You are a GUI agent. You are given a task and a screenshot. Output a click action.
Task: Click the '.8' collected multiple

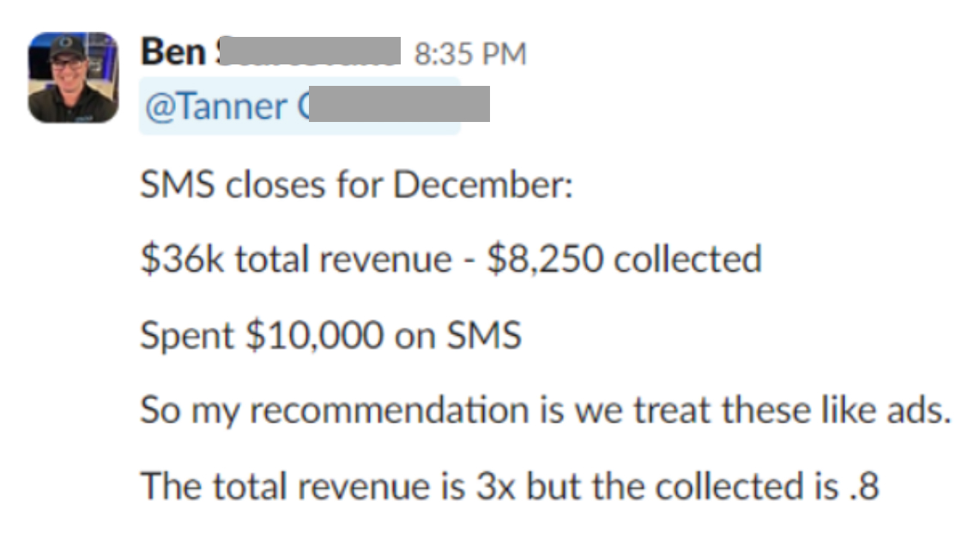(864, 486)
